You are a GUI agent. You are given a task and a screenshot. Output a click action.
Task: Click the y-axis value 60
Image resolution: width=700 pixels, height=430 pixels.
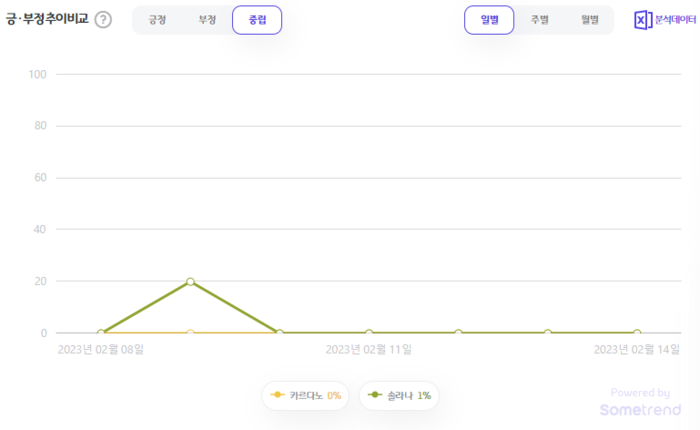(x=40, y=178)
